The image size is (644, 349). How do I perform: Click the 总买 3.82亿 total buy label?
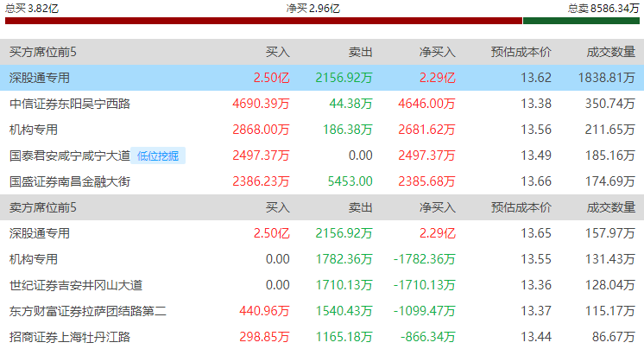[32, 9]
